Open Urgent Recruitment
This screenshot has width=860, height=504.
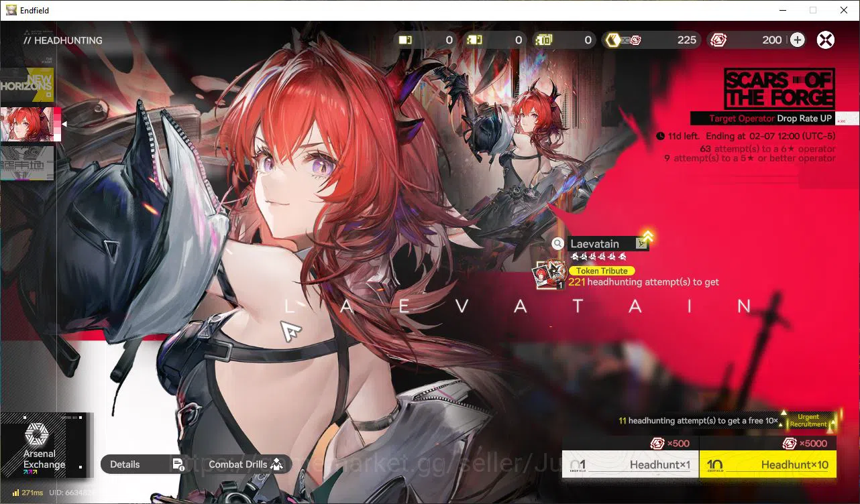tap(808, 421)
